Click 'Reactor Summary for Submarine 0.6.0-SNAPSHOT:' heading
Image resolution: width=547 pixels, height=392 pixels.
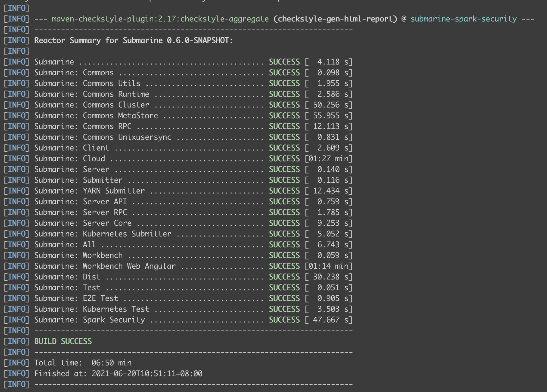click(x=133, y=40)
